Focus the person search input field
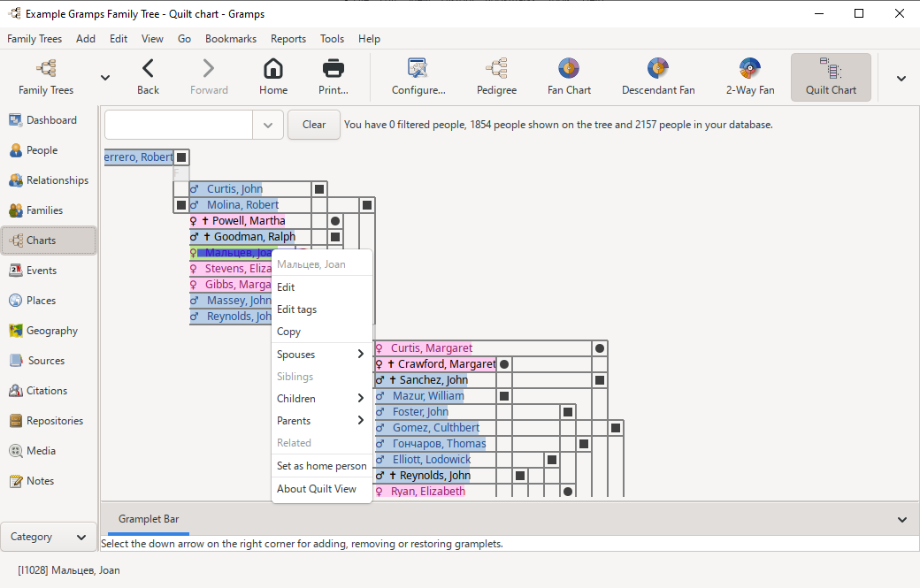920x588 pixels. [x=179, y=125]
